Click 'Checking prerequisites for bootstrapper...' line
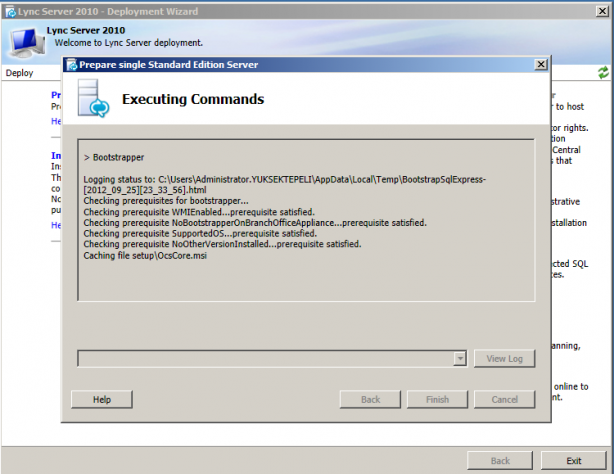This screenshot has height=474, width=614. pyautogui.click(x=166, y=201)
